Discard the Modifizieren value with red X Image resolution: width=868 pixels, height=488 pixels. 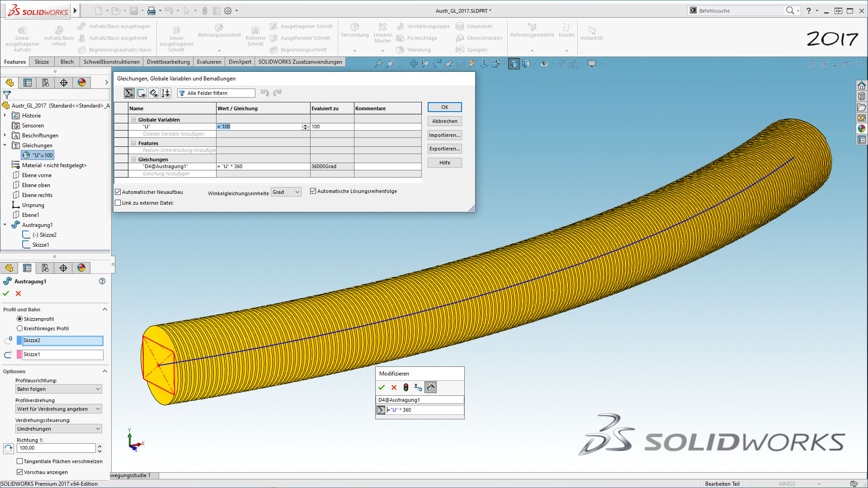[x=394, y=387]
